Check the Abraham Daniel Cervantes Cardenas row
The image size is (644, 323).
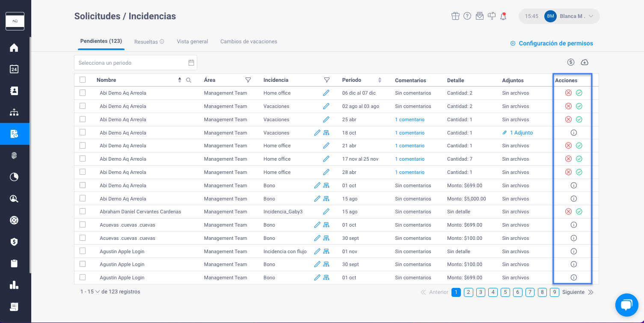coord(83,211)
